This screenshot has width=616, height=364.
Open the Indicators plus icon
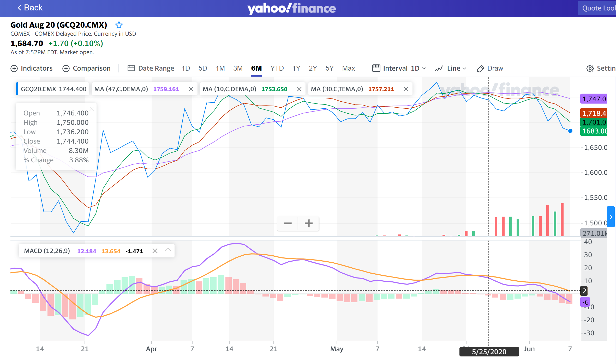(x=14, y=69)
